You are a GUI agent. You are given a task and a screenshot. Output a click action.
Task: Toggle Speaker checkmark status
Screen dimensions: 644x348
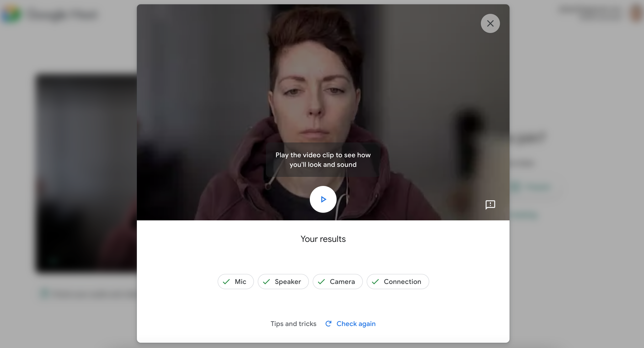point(266,281)
